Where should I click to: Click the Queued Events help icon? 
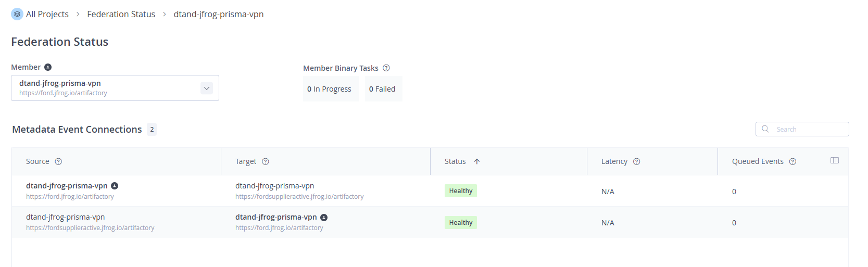792,161
